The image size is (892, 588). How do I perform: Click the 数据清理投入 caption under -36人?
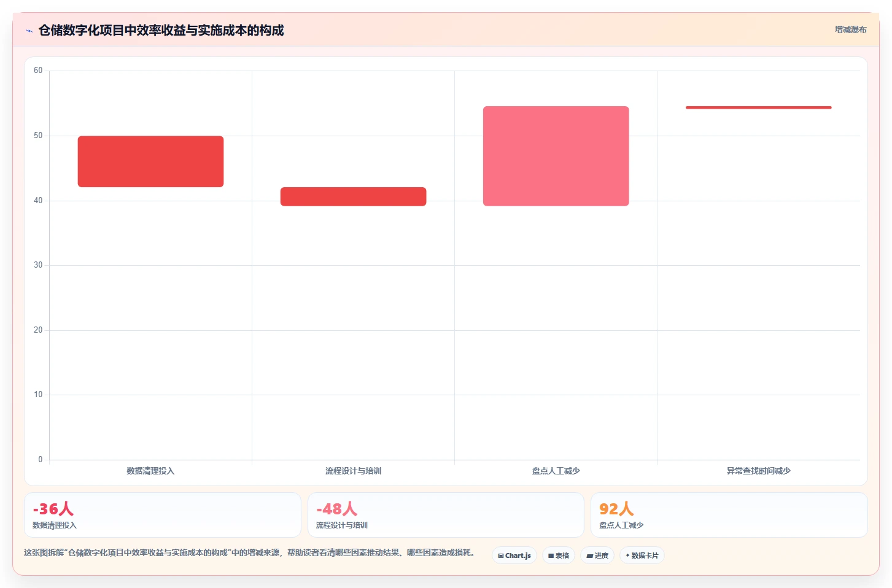[x=55, y=525]
